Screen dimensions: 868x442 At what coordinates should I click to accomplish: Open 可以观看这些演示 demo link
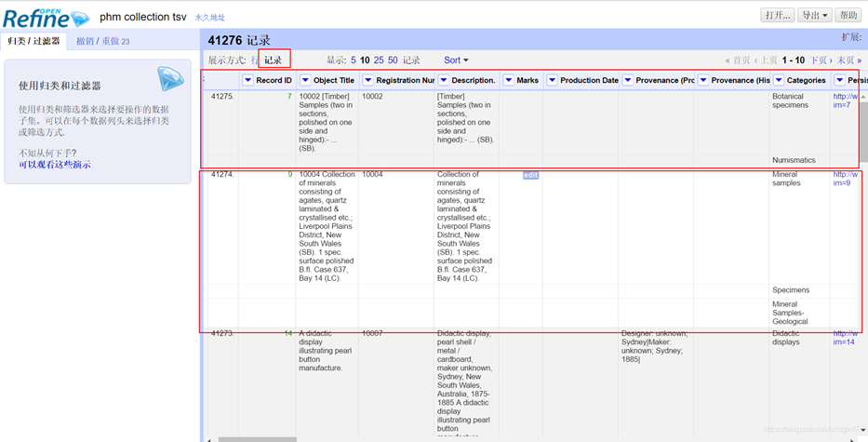point(55,165)
